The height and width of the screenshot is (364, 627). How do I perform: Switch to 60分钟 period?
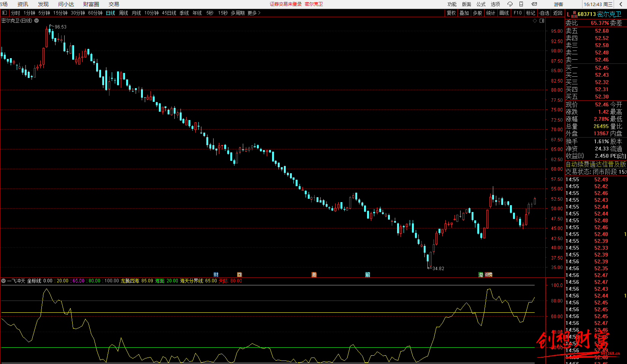[x=95, y=13]
